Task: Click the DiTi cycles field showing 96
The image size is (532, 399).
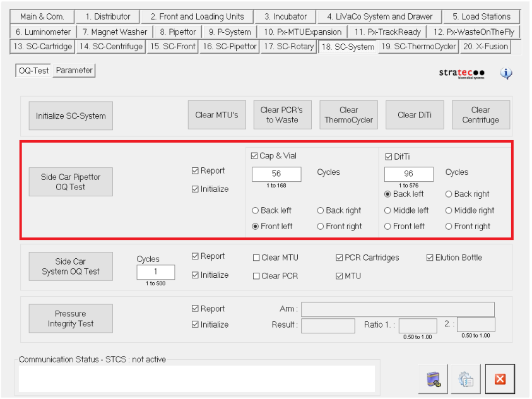Action: point(408,174)
